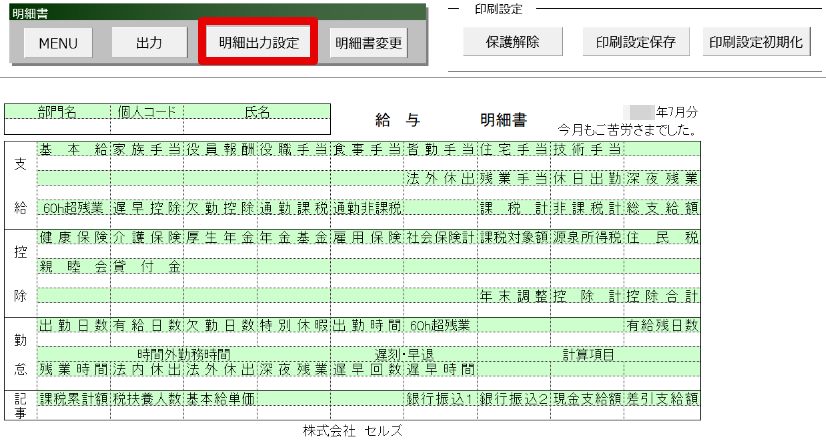
Task: Click the 明細書変更 button
Action: point(369,43)
